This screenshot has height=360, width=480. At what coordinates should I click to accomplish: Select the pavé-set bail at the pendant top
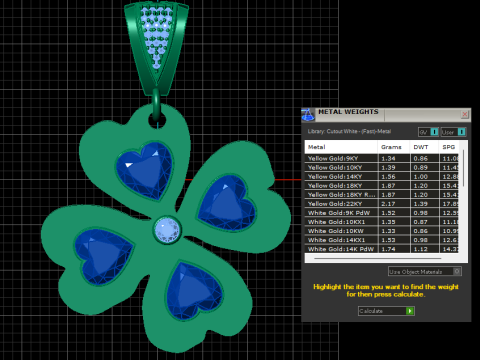click(156, 48)
